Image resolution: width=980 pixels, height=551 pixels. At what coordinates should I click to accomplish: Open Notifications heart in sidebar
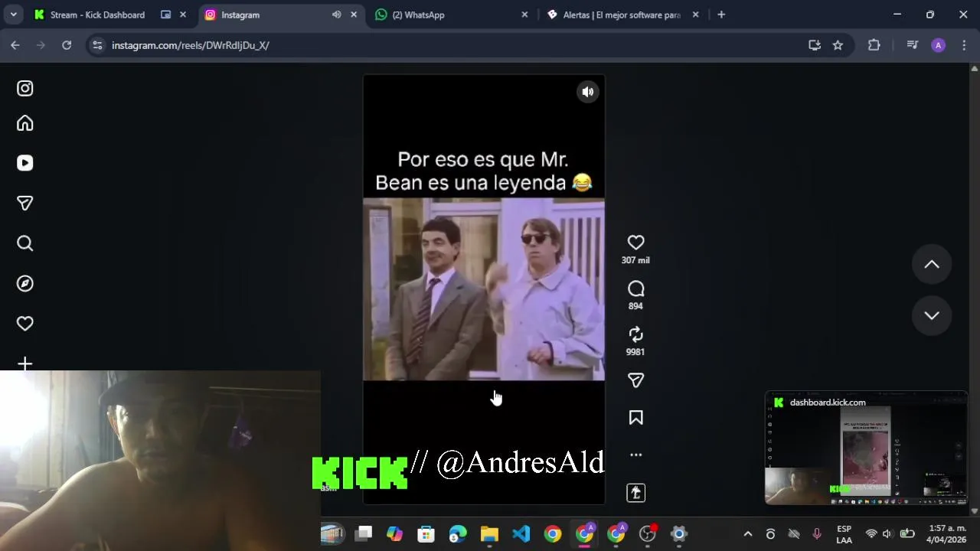click(25, 324)
